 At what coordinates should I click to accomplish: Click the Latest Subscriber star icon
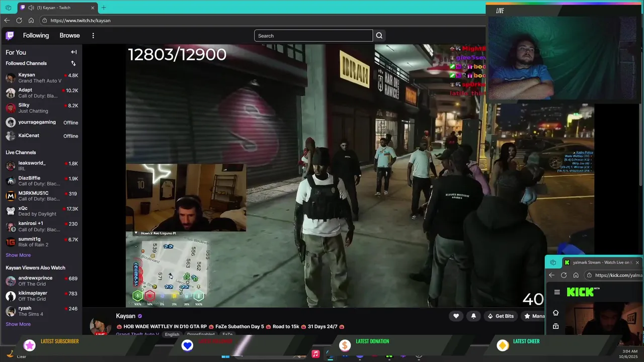click(x=30, y=345)
